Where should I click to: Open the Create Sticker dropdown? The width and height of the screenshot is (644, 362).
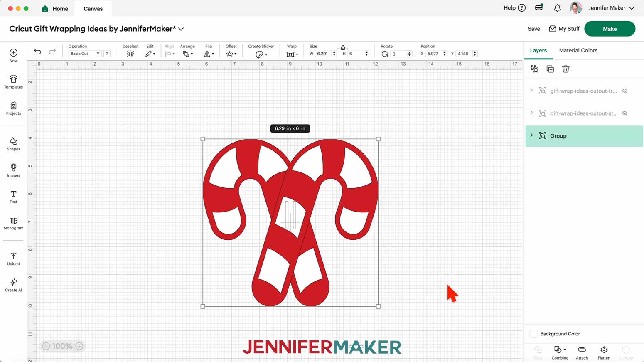(x=261, y=54)
